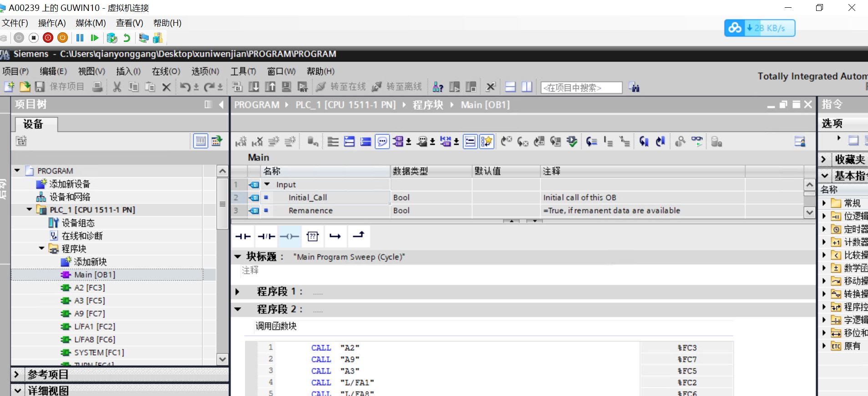868x396 pixels.
Task: Insert an empty box instruction
Action: click(313, 236)
